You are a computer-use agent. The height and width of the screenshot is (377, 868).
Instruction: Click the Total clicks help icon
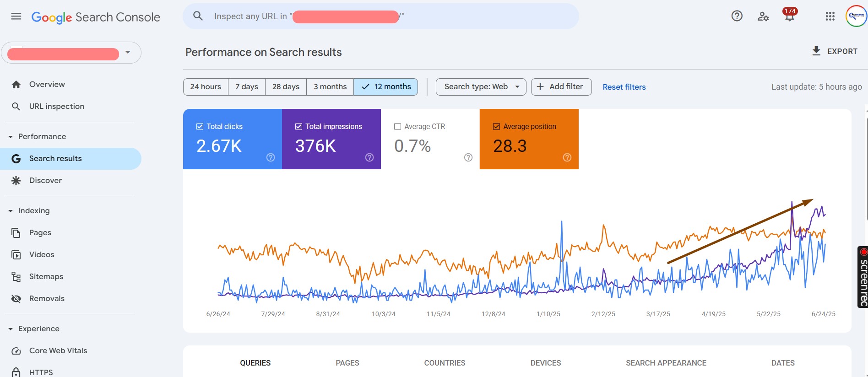[x=271, y=157]
